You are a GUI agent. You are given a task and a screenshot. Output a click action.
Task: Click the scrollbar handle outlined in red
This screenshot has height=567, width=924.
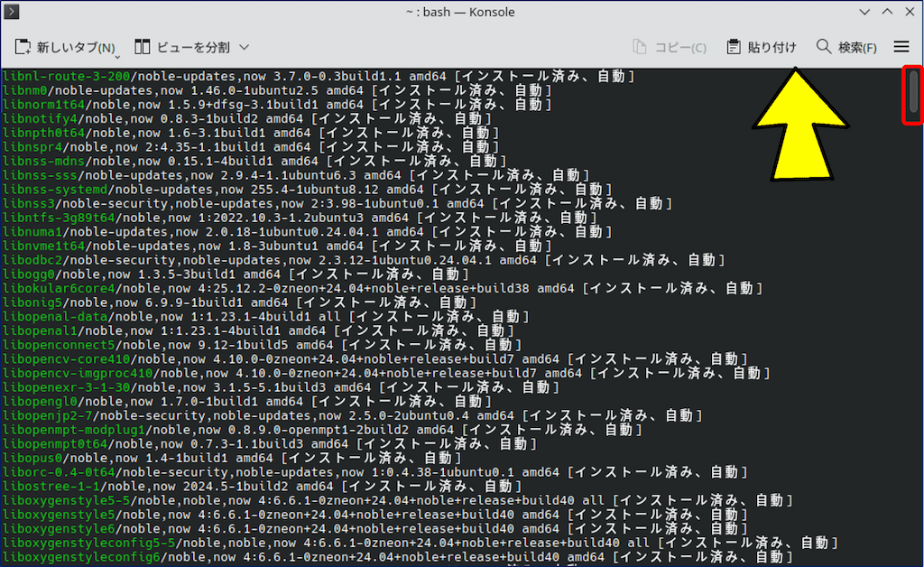(x=913, y=94)
